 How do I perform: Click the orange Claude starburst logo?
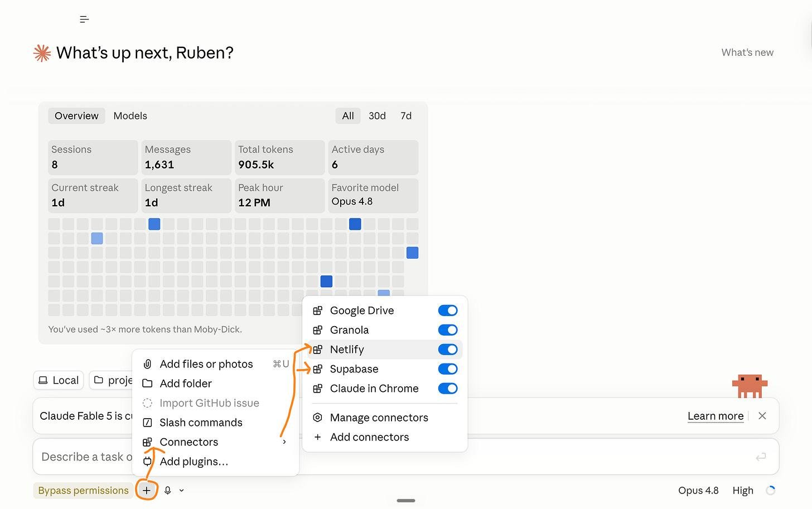42,53
